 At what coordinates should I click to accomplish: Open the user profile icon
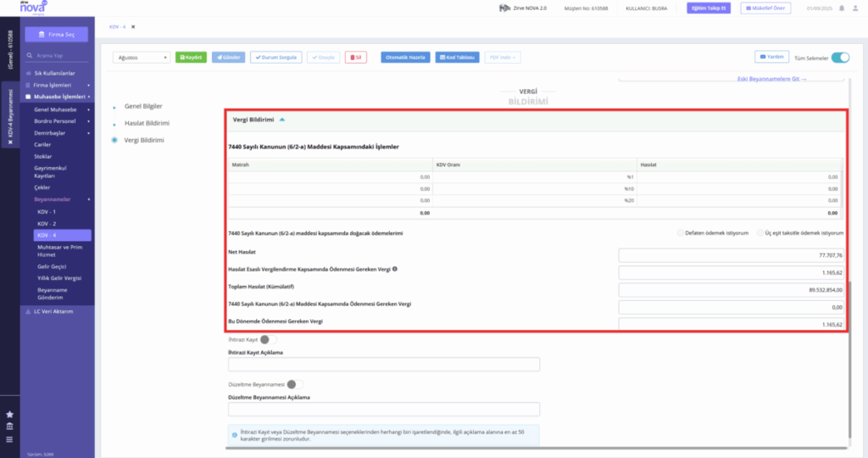coord(854,8)
